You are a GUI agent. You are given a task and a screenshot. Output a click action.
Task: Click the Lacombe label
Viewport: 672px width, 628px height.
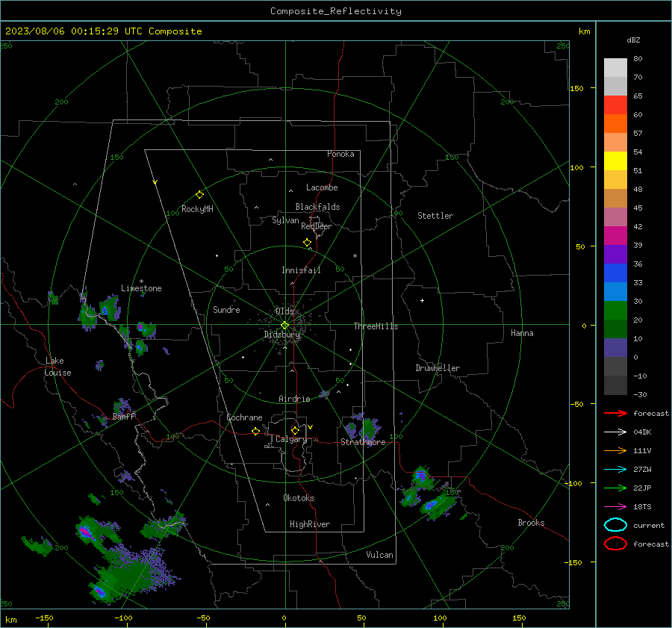pos(322,187)
